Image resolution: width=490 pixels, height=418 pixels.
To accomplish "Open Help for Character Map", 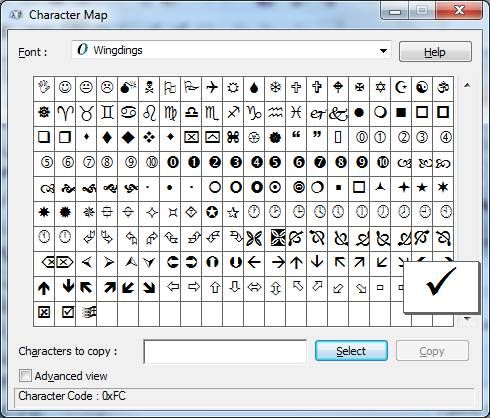I will click(x=435, y=52).
